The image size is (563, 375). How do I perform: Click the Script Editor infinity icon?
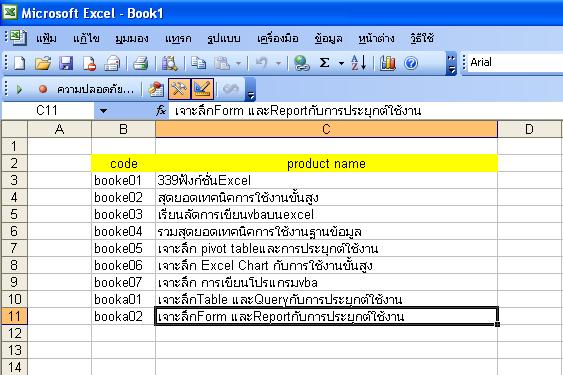point(231,89)
